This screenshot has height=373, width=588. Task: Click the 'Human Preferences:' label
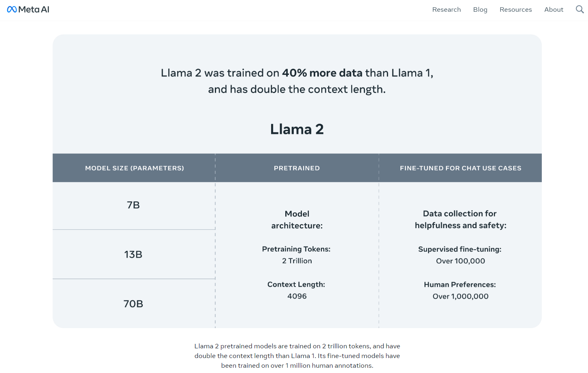[x=460, y=284]
